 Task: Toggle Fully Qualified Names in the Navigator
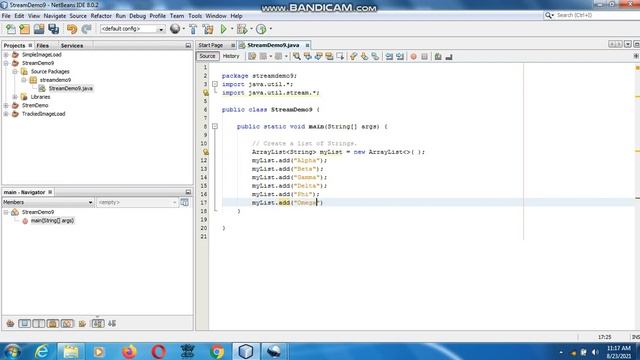(x=82, y=324)
